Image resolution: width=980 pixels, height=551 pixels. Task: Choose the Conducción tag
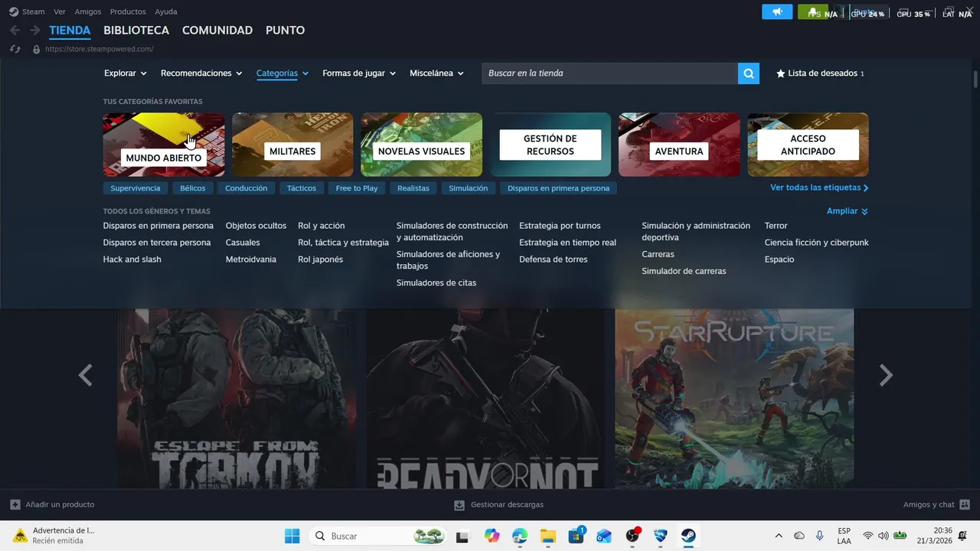pyautogui.click(x=247, y=188)
